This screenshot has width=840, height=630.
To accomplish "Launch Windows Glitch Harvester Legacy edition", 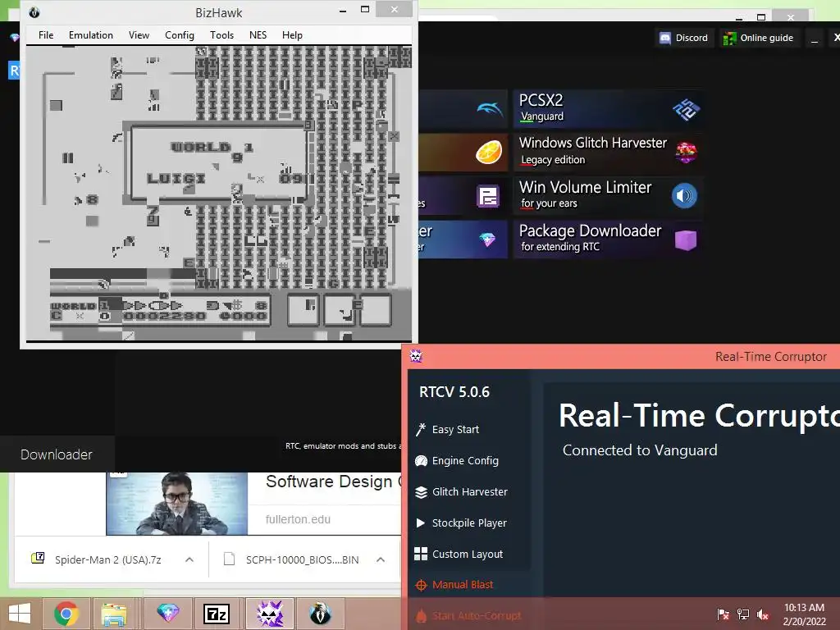I will tap(608, 152).
